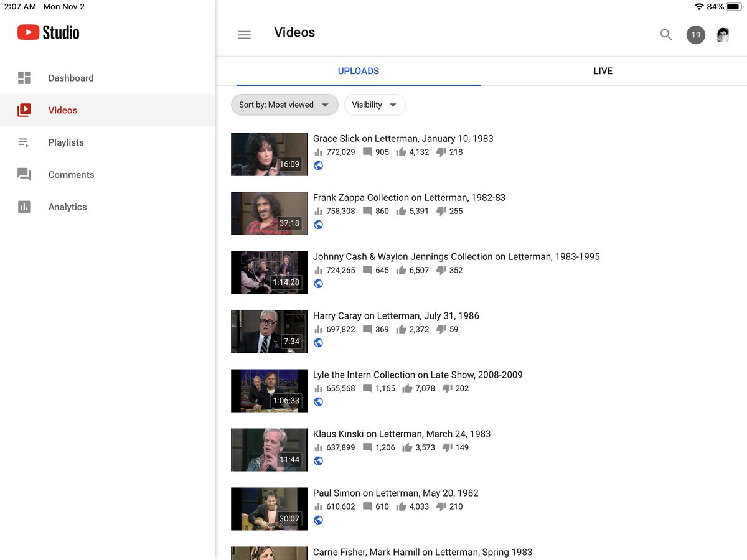
Task: Click like count 7,078
Action: pos(425,388)
